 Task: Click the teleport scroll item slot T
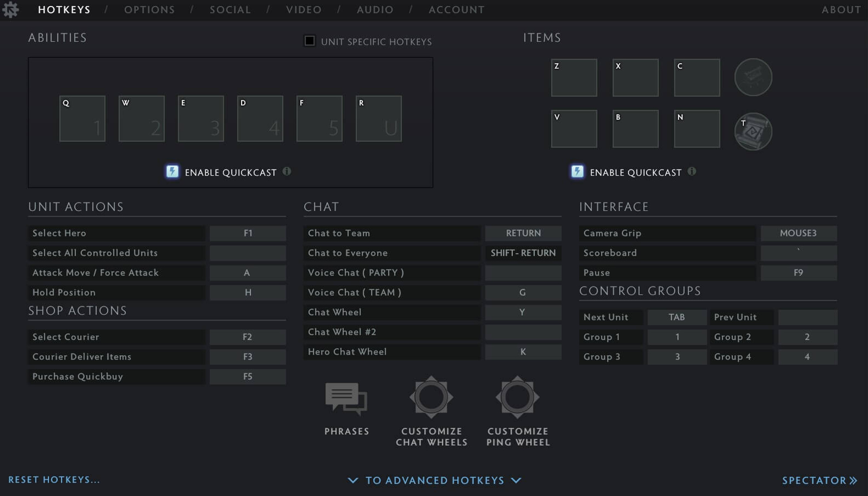click(x=753, y=131)
